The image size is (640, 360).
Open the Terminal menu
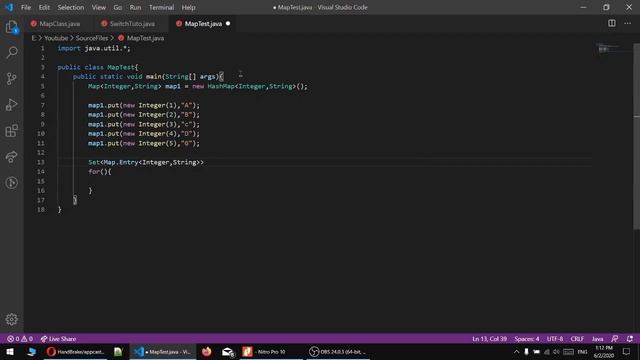161,7
